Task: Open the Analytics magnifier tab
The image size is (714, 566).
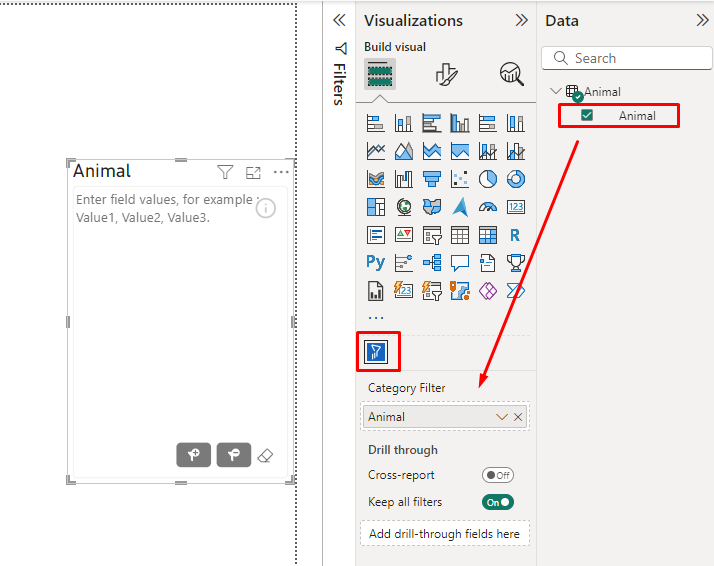Action: [x=511, y=74]
